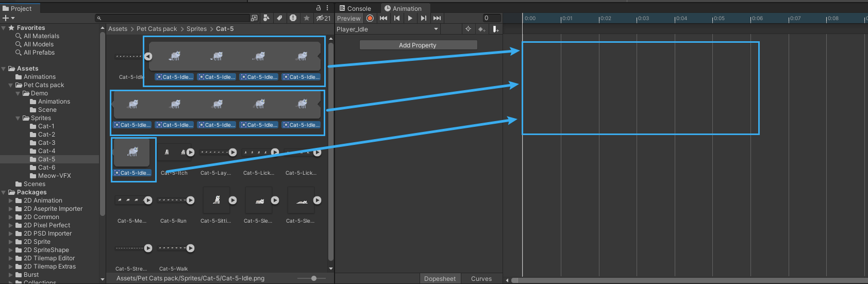This screenshot has height=284, width=868.
Task: Click the animation record button
Action: point(370,18)
